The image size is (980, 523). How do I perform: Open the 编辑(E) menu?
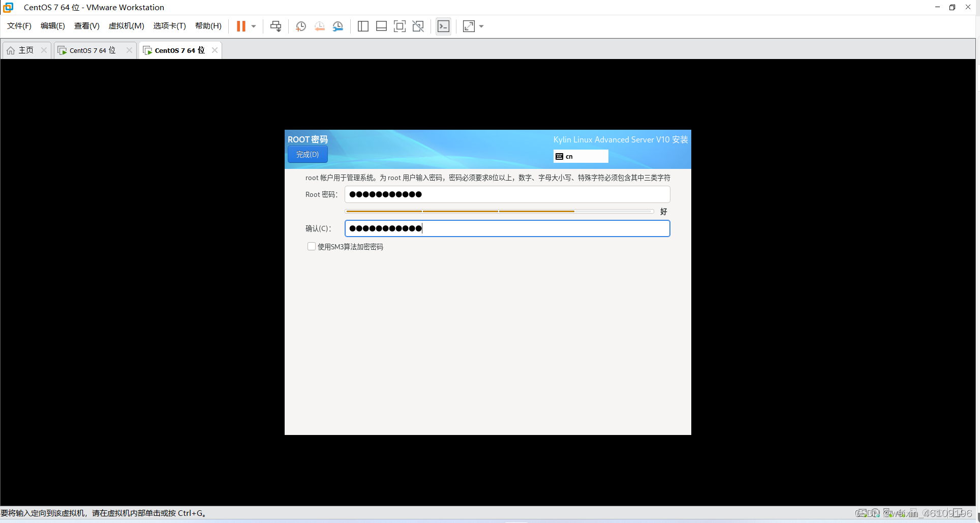point(53,26)
